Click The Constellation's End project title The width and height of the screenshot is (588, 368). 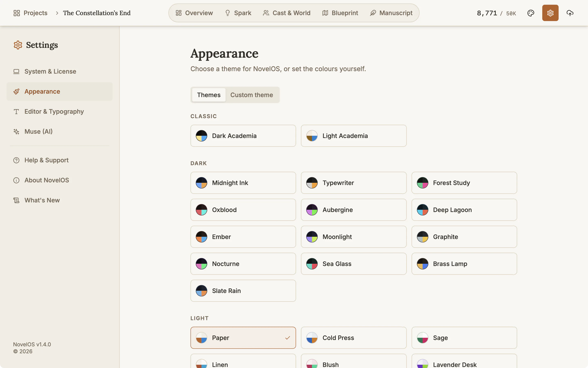tap(97, 13)
